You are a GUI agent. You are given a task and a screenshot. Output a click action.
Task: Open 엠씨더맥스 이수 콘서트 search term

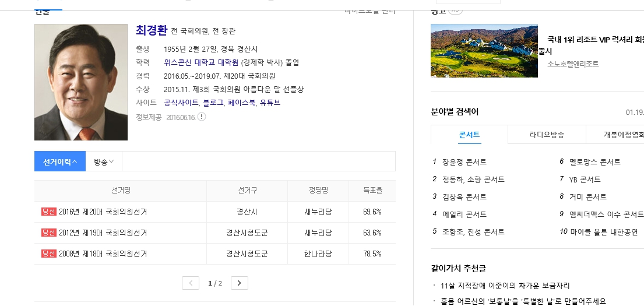[607, 214]
